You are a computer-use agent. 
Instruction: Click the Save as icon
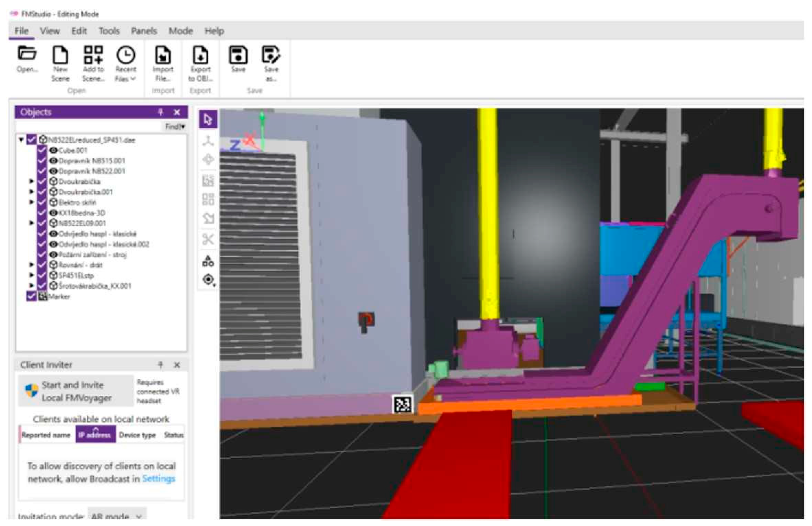[x=271, y=55]
